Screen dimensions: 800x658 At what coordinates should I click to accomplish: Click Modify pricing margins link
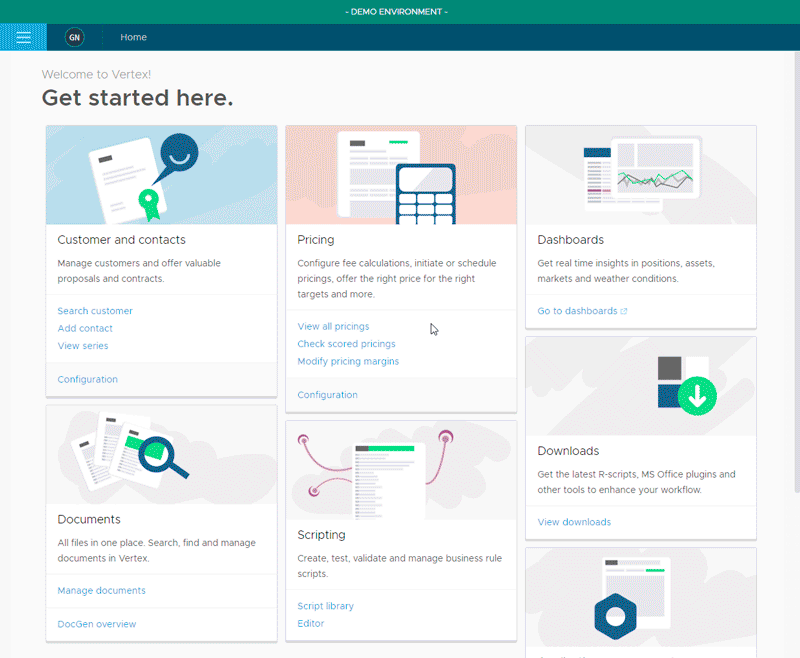tap(348, 361)
